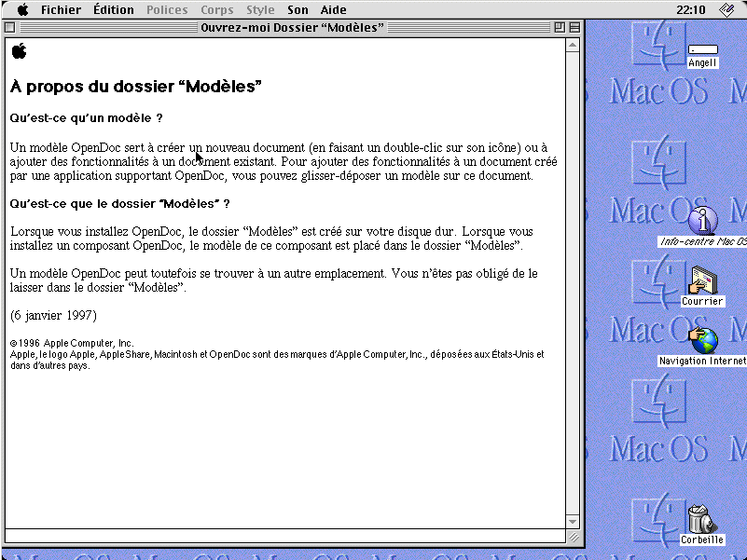Click the line starting 'Lorsque vous installez OpenDoc'
The width and height of the screenshot is (747, 560).
coord(271,231)
